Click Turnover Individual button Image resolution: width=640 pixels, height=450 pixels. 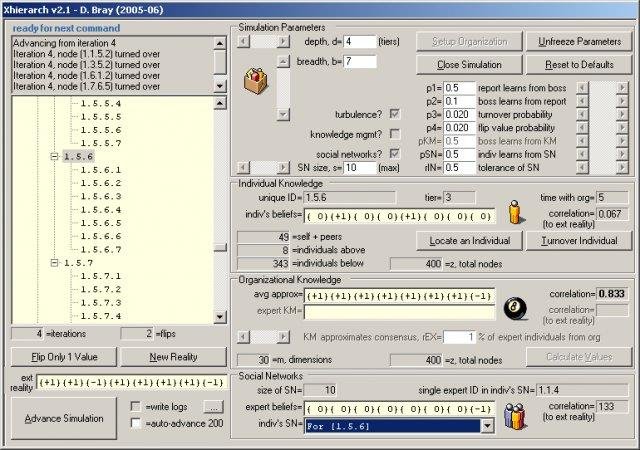coord(579,241)
